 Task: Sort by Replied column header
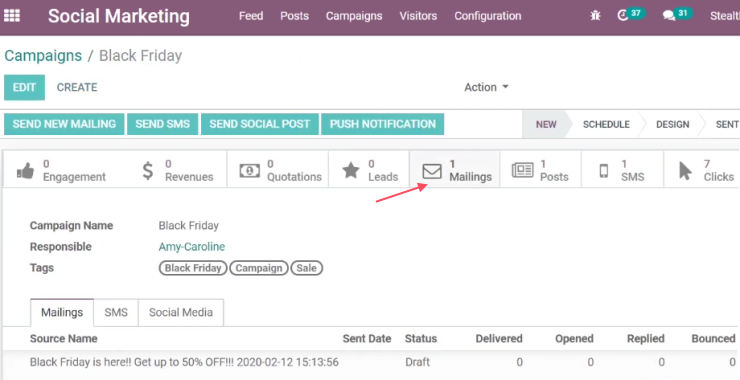click(x=646, y=339)
